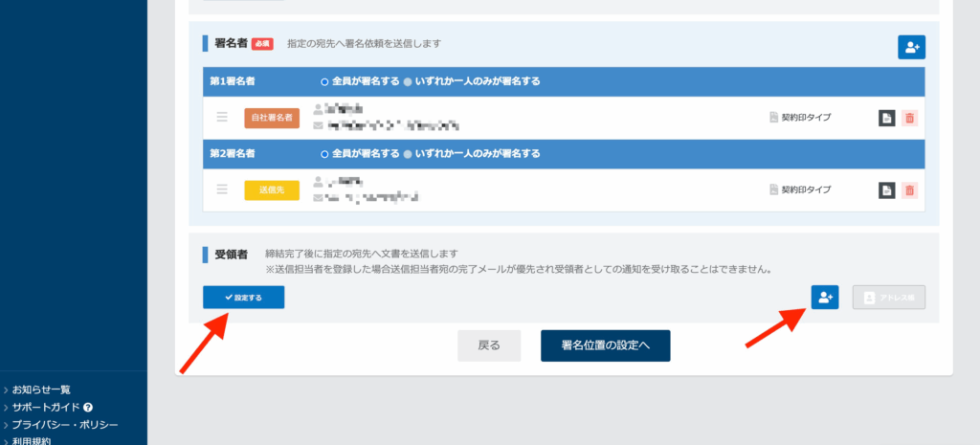Click the 自社署名者 orange label
This screenshot has height=445, width=980.
pos(272,118)
